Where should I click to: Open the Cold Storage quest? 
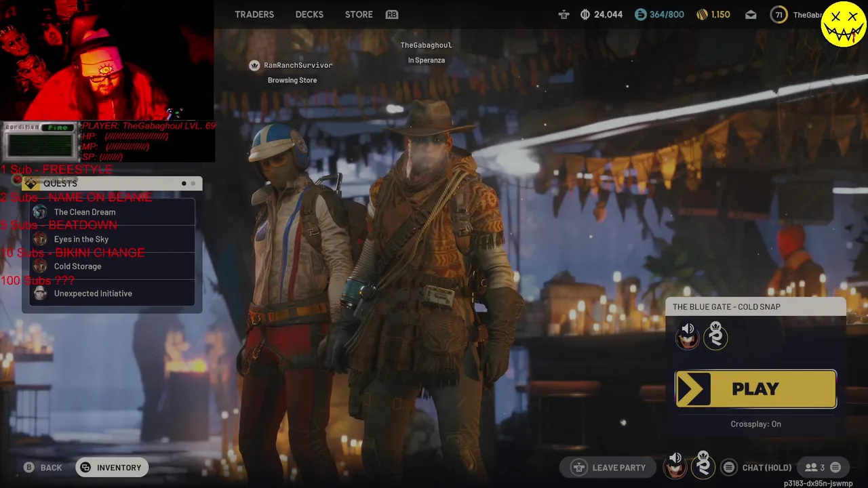113,266
